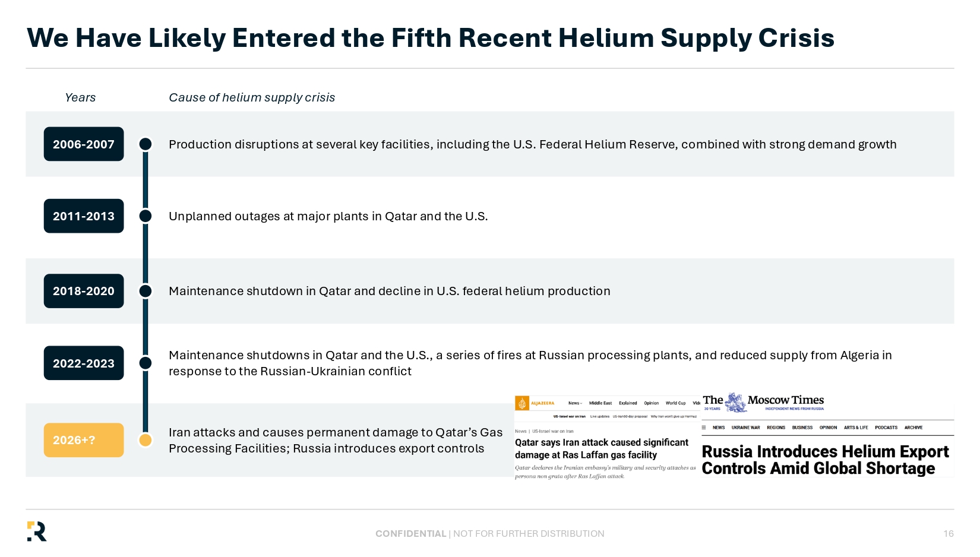This screenshot has width=980, height=557.
Task: Click the 2006-2007 year badge
Action: pos(84,144)
